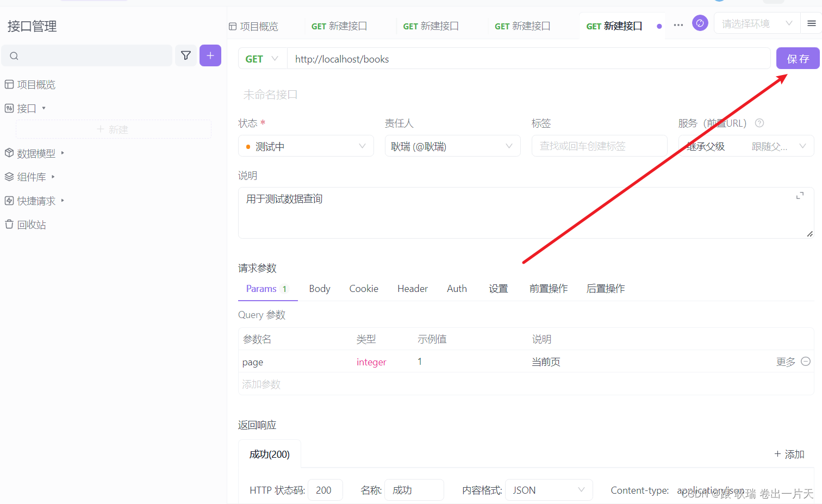
Task: Open the 责任人 dropdown
Action: pyautogui.click(x=453, y=146)
